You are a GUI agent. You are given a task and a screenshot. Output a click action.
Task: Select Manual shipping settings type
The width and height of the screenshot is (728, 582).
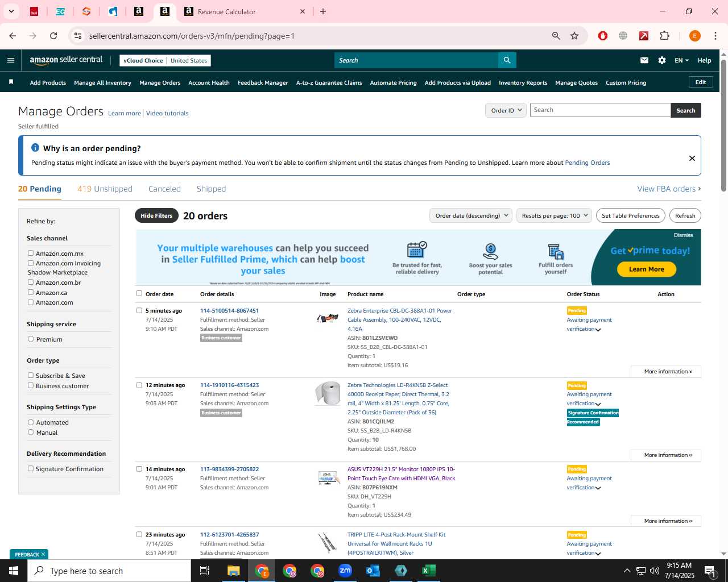pos(31,433)
